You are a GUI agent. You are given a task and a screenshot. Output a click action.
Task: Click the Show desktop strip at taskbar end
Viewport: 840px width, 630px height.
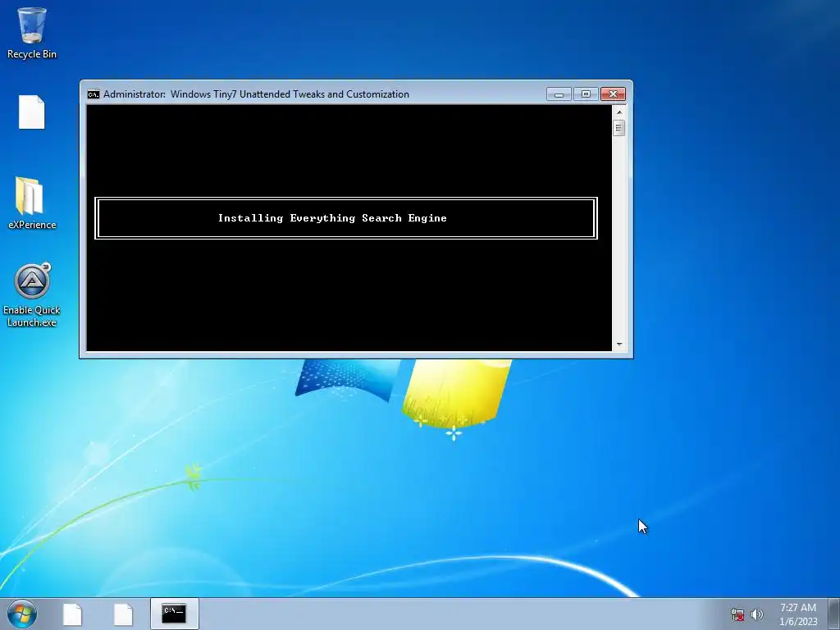(x=834, y=614)
